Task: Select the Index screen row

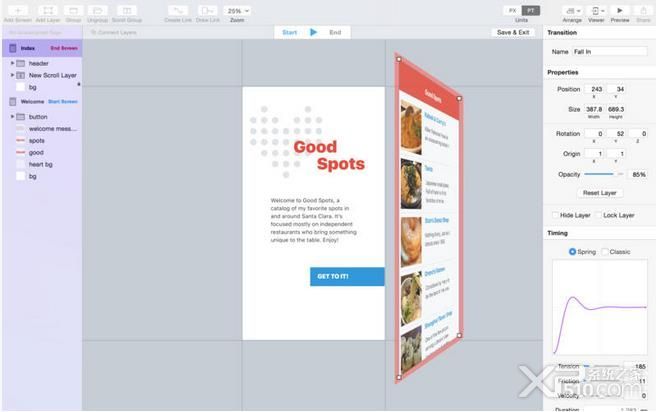Action: coord(42,48)
